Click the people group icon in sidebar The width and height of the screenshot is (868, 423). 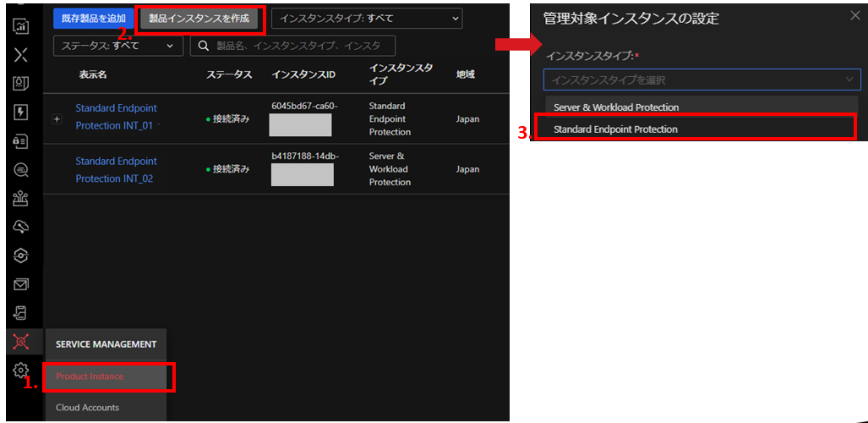[x=21, y=199]
